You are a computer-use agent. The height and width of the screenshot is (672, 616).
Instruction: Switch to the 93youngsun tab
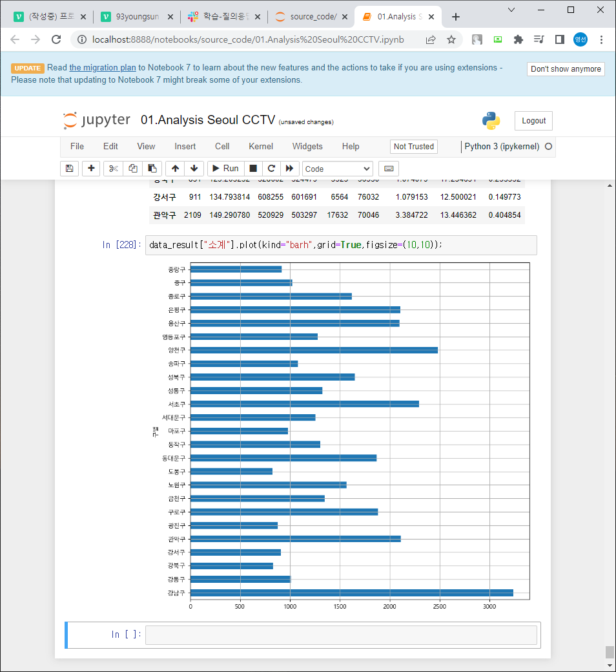tap(137, 17)
